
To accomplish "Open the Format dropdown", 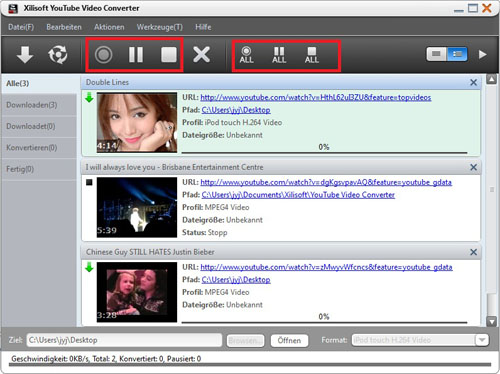I will coord(482,340).
